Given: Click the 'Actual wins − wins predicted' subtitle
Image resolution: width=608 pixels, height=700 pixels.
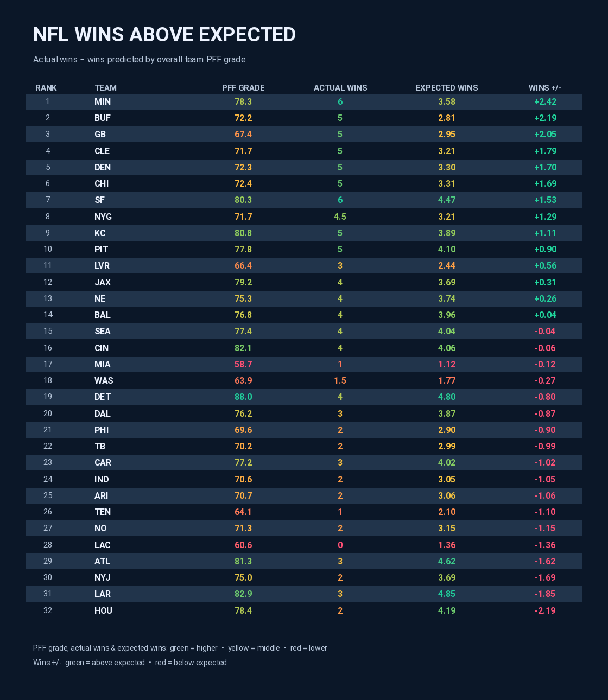Looking at the screenshot, I should point(140,59).
